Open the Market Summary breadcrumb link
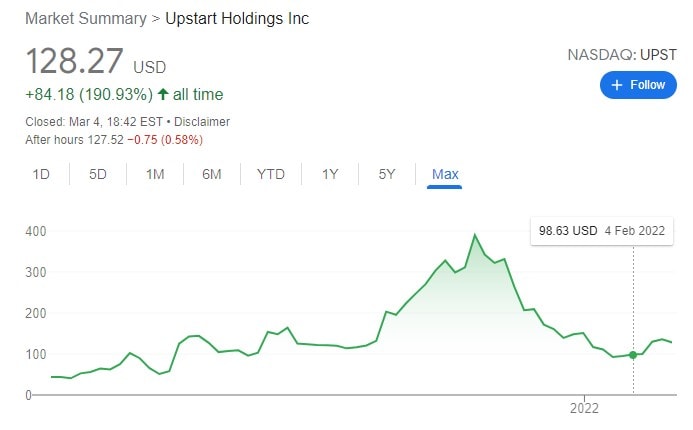This screenshot has width=693, height=430. pyautogui.click(x=81, y=20)
